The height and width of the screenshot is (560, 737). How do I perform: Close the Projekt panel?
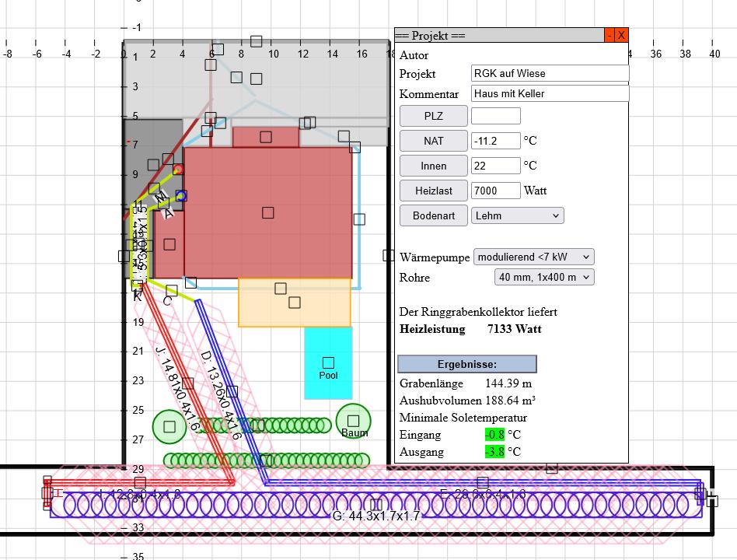[620, 36]
